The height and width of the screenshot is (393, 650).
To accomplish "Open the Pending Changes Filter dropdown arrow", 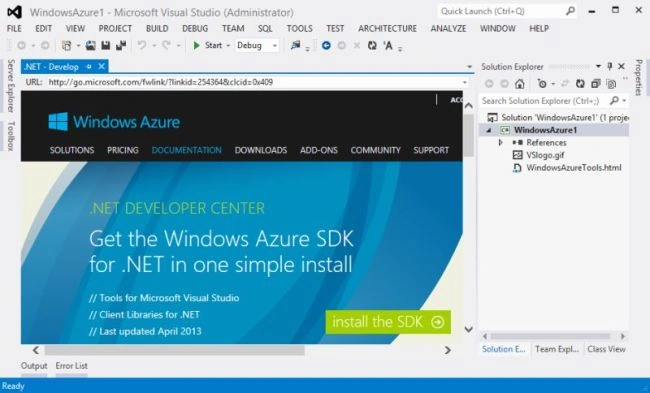I will (553, 84).
